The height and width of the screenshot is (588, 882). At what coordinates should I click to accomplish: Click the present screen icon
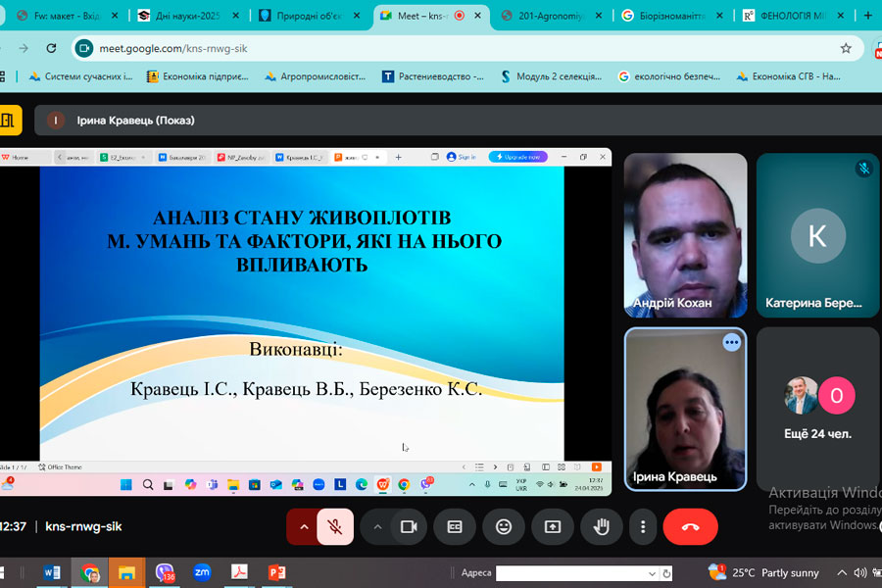coord(553,526)
